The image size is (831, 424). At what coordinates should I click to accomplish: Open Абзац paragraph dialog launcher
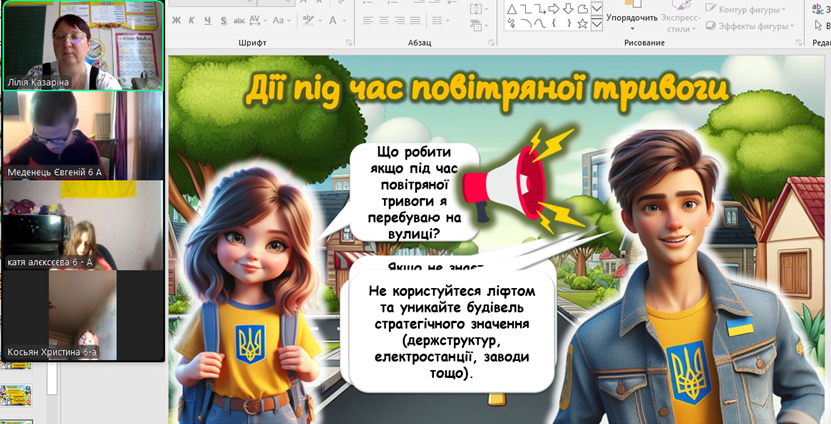(x=489, y=43)
